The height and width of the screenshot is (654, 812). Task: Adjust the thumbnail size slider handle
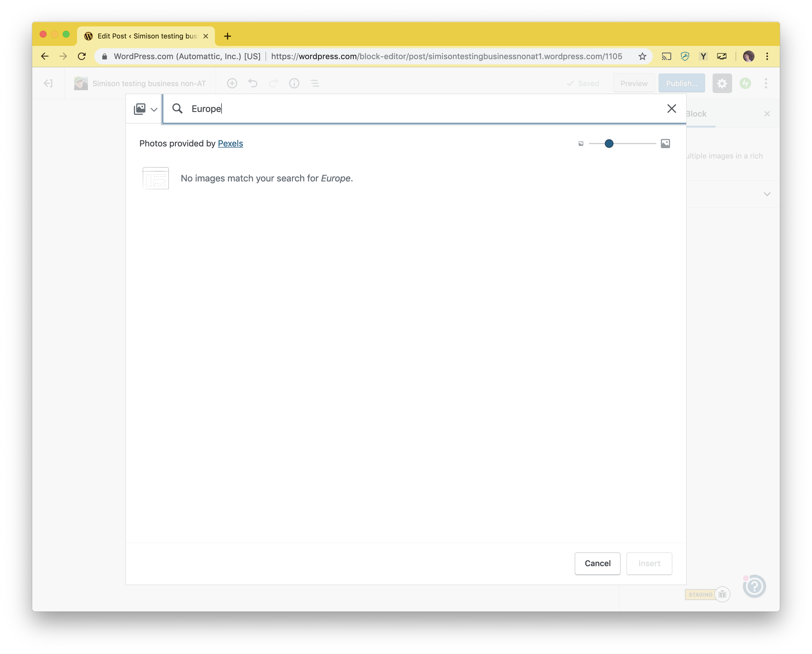tap(609, 144)
